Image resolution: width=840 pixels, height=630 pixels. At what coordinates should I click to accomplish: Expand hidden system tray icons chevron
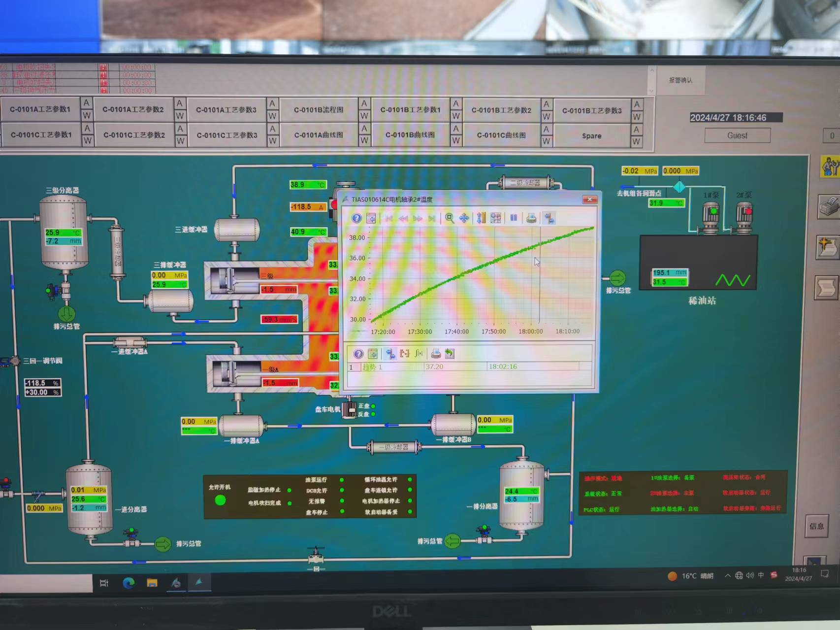[x=727, y=576]
